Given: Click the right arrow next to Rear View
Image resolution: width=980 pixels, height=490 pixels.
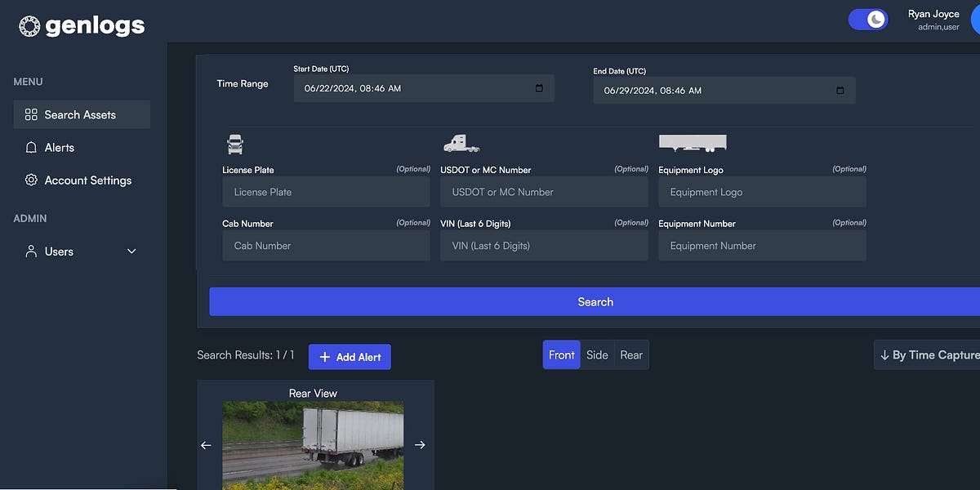Looking at the screenshot, I should click(420, 444).
